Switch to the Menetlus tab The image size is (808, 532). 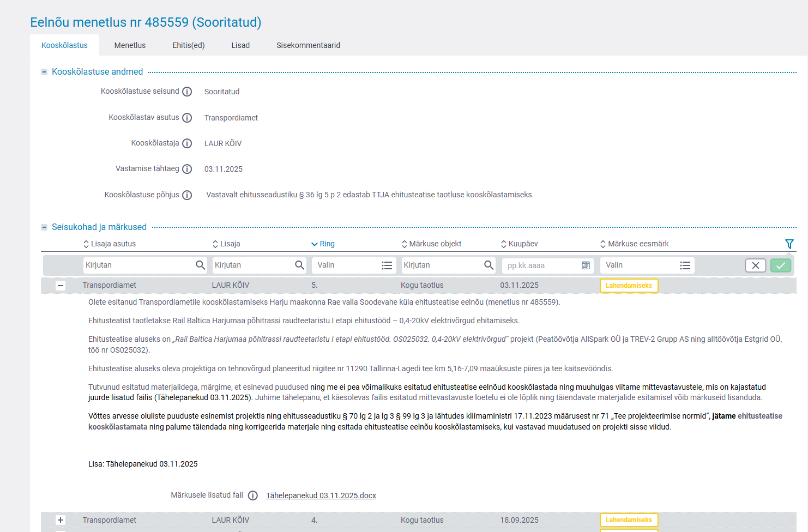point(130,45)
